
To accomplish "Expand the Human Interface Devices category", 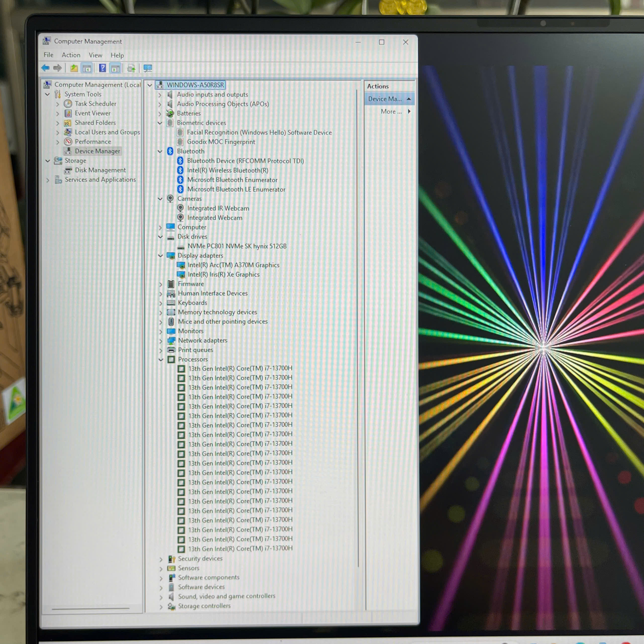I will click(x=161, y=294).
